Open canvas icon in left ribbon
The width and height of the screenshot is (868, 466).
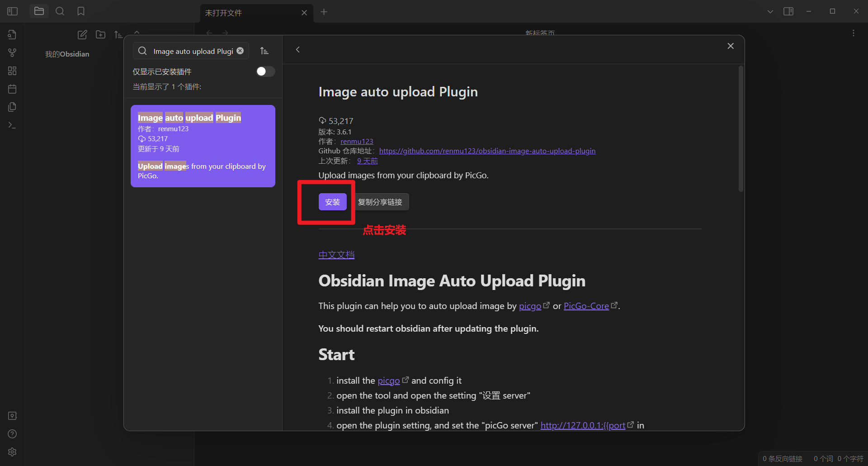(12, 71)
